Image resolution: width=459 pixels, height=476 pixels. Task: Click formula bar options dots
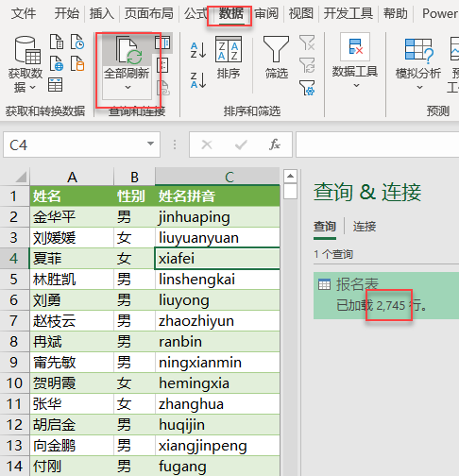pyautogui.click(x=175, y=144)
